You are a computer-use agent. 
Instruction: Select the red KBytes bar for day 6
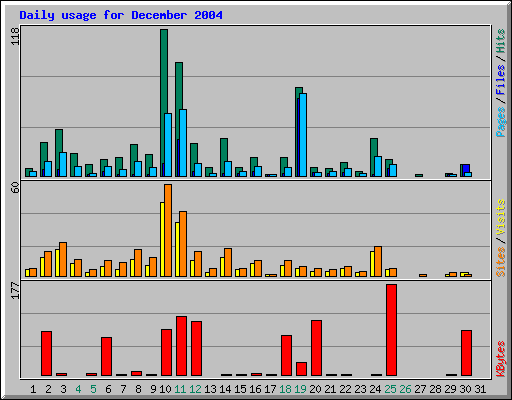tap(106, 356)
